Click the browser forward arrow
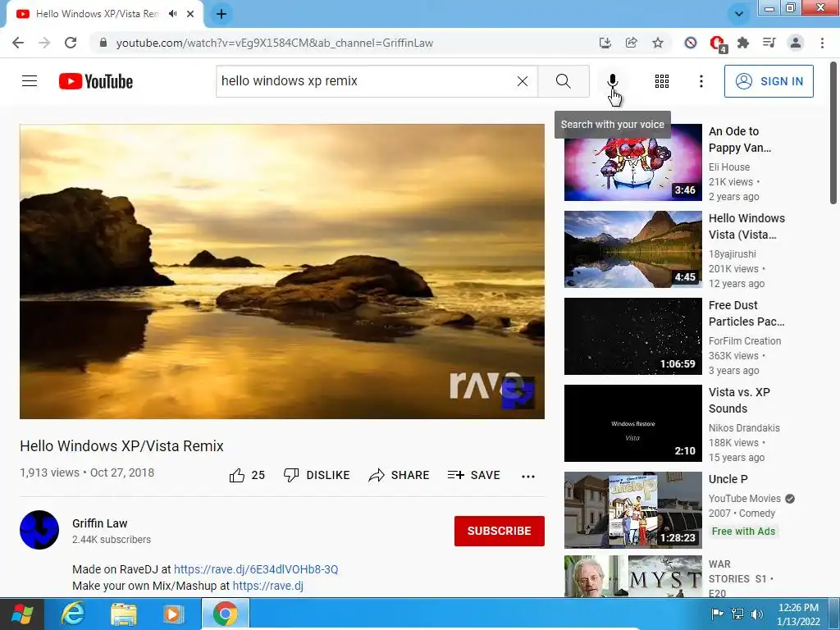 [44, 43]
